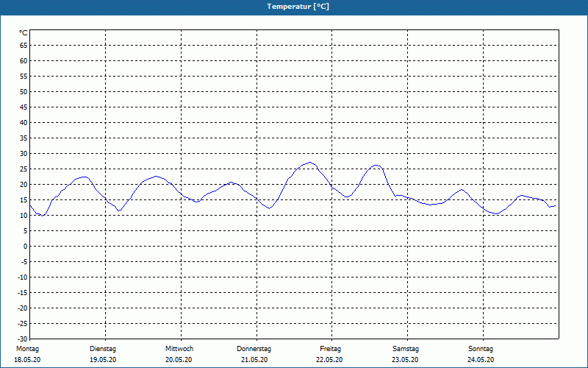Click the -5 value on the y-axis
The width and height of the screenshot is (588, 368).
click(24, 262)
